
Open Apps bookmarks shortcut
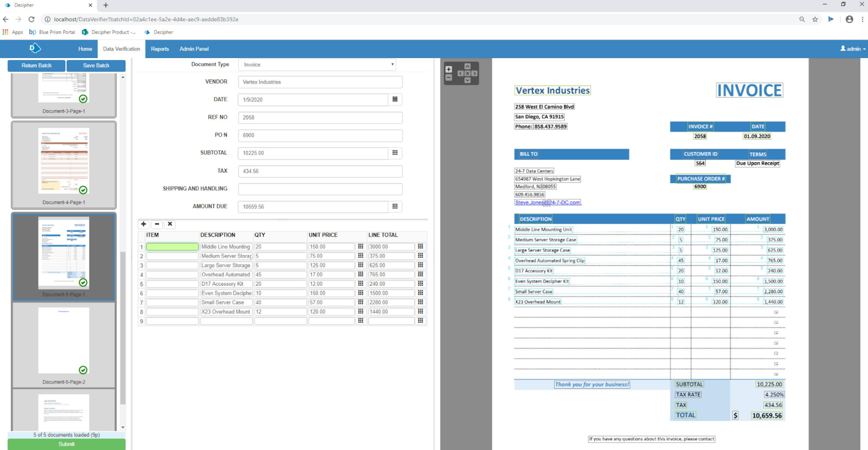tap(13, 32)
